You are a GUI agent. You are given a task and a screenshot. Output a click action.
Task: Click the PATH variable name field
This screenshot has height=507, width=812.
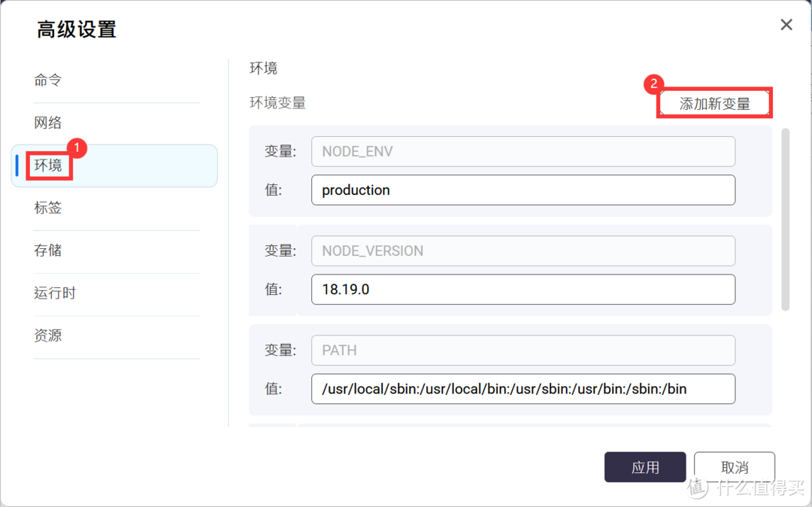click(523, 350)
